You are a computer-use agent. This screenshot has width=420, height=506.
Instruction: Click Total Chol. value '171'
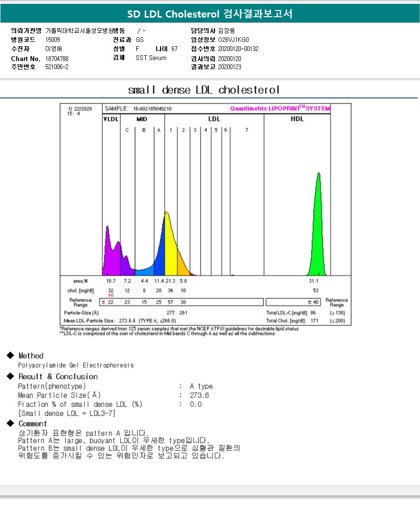[314, 321]
